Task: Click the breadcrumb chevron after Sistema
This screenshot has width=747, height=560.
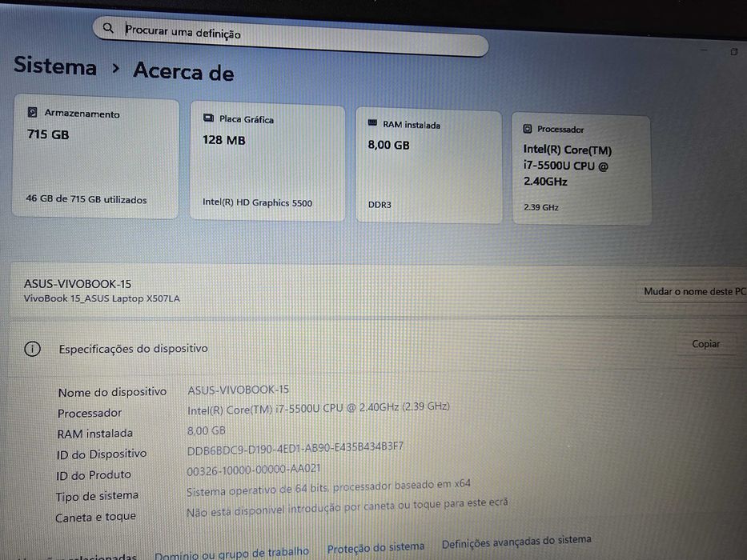Action: [x=115, y=69]
